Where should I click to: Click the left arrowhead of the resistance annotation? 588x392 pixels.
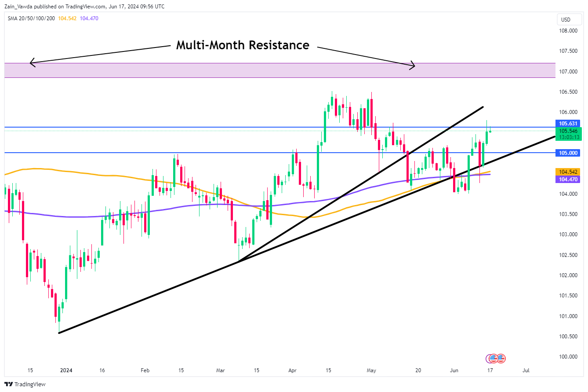click(x=32, y=63)
